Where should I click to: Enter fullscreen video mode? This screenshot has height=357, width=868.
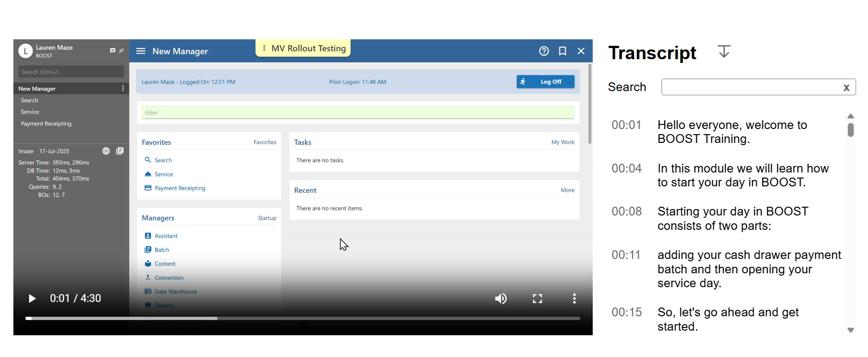point(537,299)
